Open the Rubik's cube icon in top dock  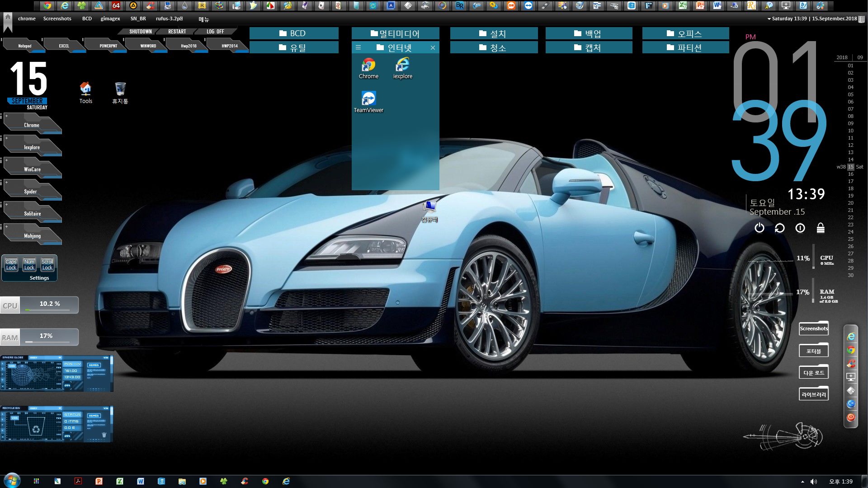coord(219,5)
